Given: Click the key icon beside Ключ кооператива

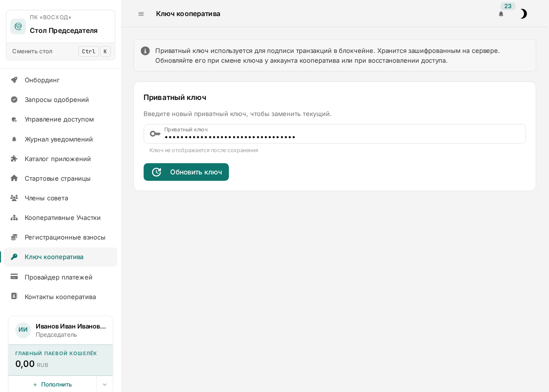Looking at the screenshot, I should click(14, 257).
